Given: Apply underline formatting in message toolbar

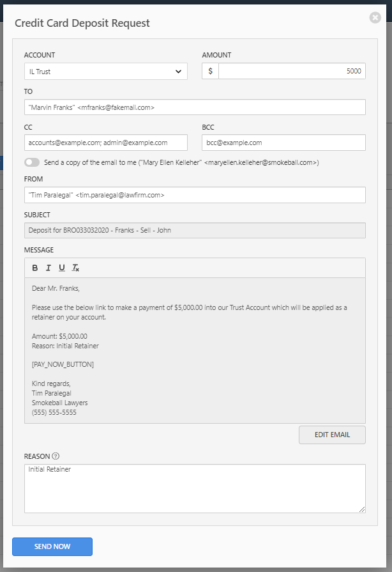Looking at the screenshot, I should coord(62,268).
